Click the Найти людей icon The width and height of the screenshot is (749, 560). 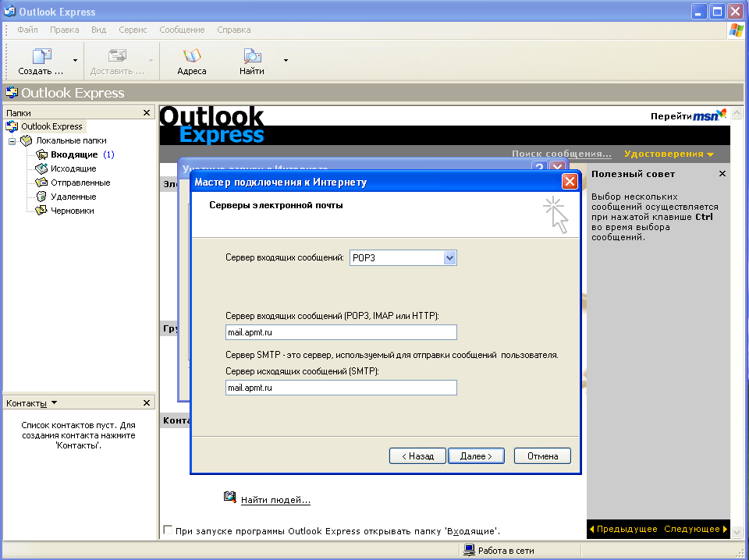tap(229, 497)
